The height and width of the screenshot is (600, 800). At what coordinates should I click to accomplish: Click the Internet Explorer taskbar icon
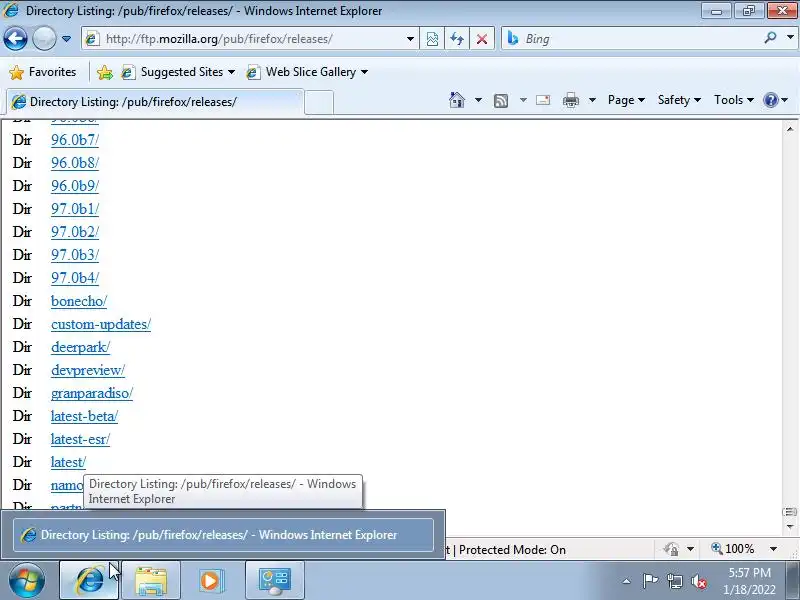coord(89,580)
